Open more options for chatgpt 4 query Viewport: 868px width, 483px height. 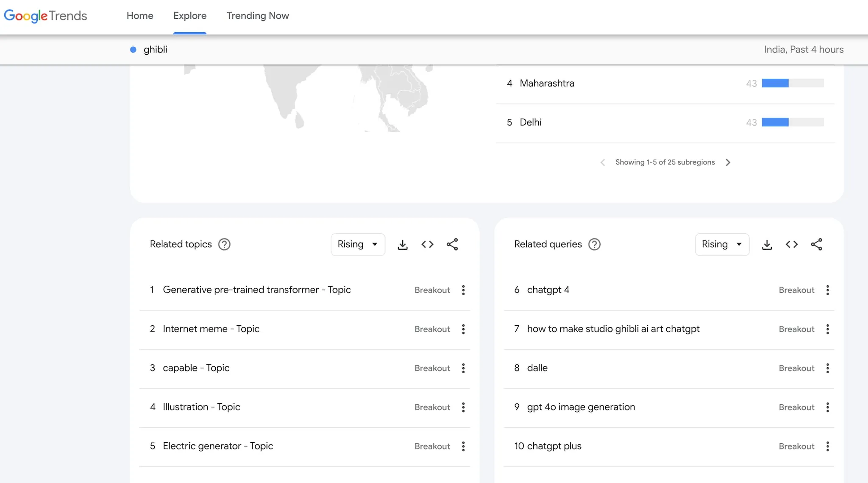(x=828, y=290)
